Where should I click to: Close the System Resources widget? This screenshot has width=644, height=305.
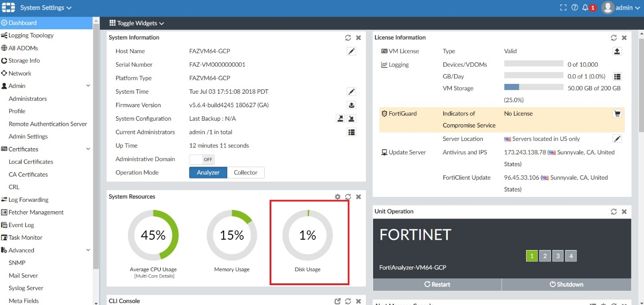(359, 197)
